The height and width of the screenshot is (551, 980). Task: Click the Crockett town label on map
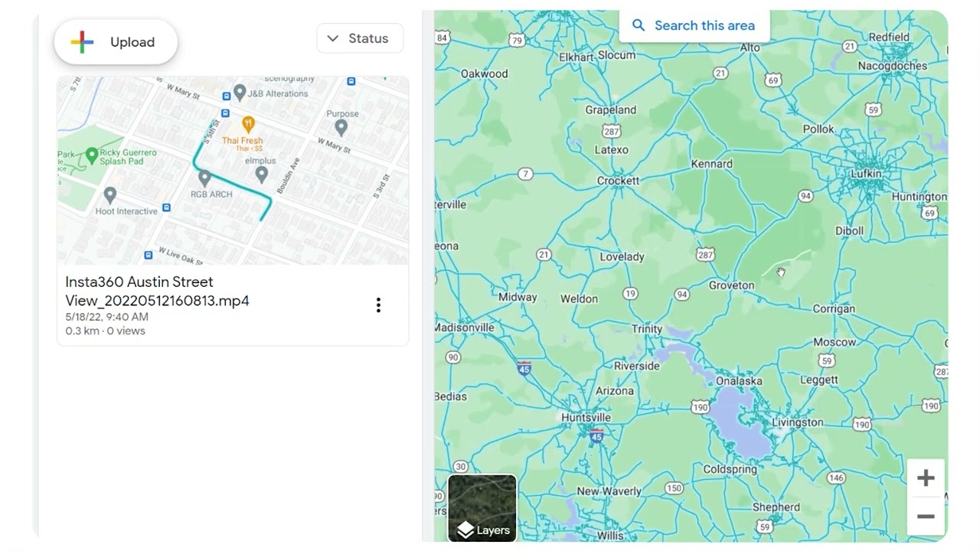(x=618, y=181)
